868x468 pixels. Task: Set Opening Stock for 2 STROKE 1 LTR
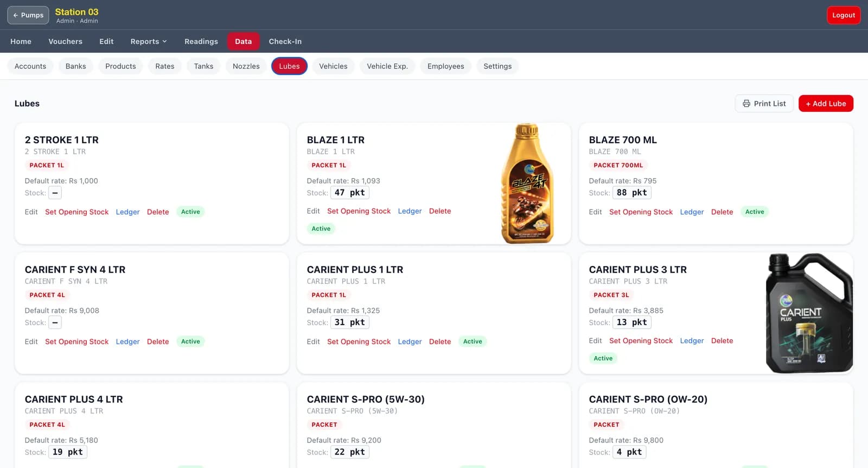76,212
